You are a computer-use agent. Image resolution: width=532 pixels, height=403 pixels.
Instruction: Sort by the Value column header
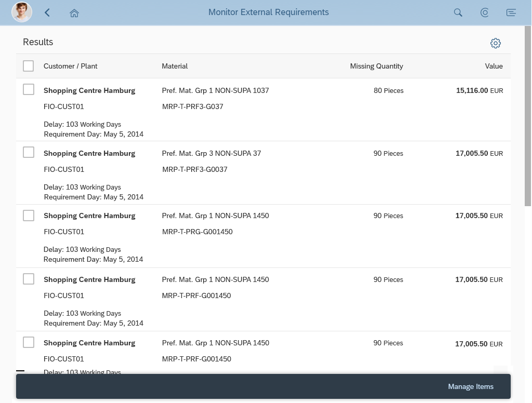(x=493, y=66)
